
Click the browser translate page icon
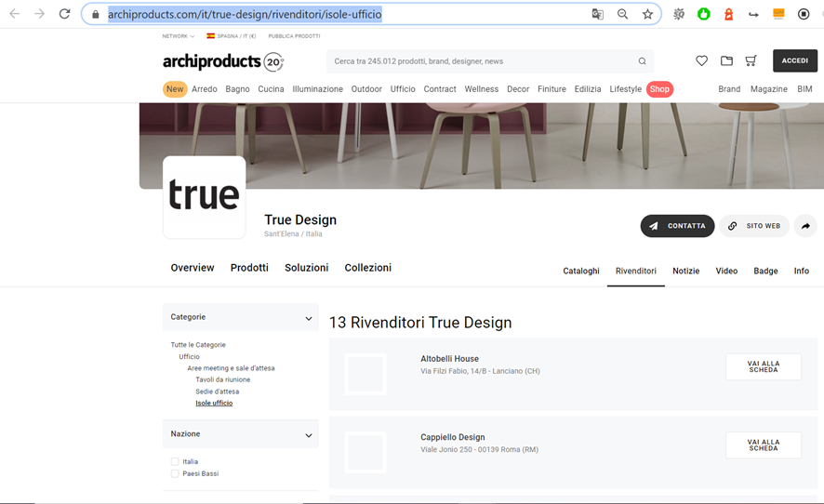(x=598, y=14)
